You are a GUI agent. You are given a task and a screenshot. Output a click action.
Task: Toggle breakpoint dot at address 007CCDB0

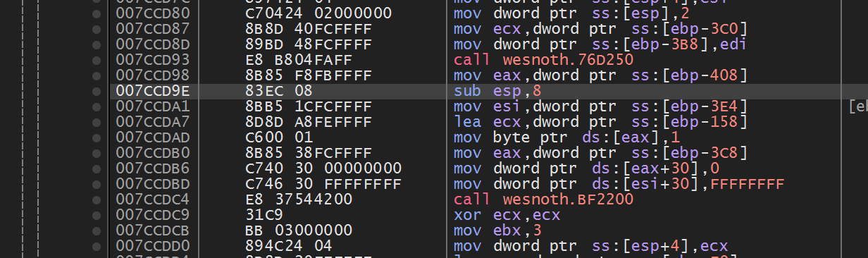(x=97, y=153)
